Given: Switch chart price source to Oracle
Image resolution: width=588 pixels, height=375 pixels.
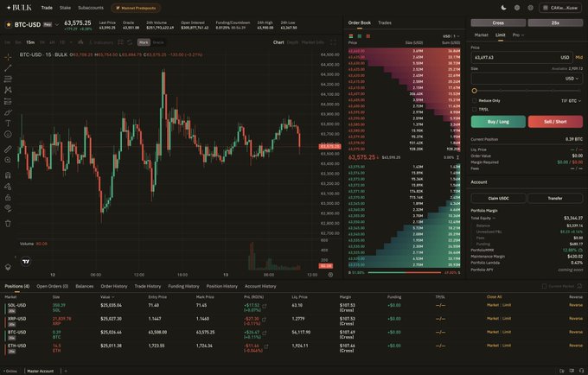Looking at the screenshot, I should pos(158,42).
